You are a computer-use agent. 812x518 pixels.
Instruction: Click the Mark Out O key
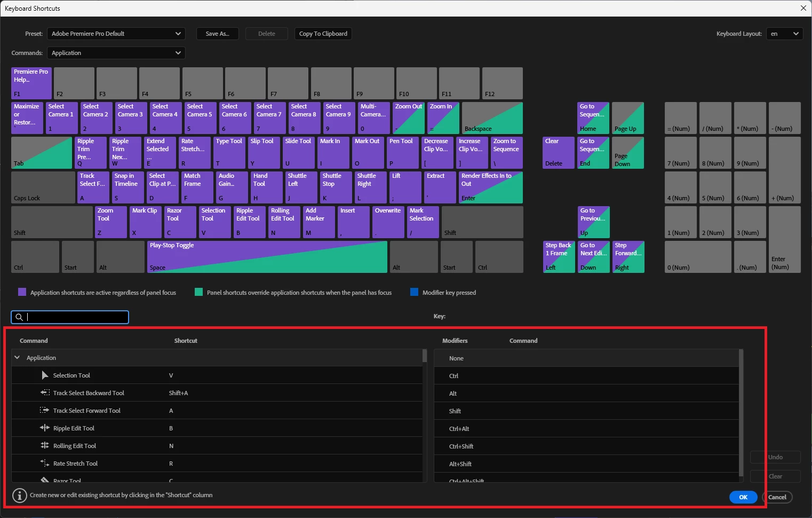pos(368,153)
